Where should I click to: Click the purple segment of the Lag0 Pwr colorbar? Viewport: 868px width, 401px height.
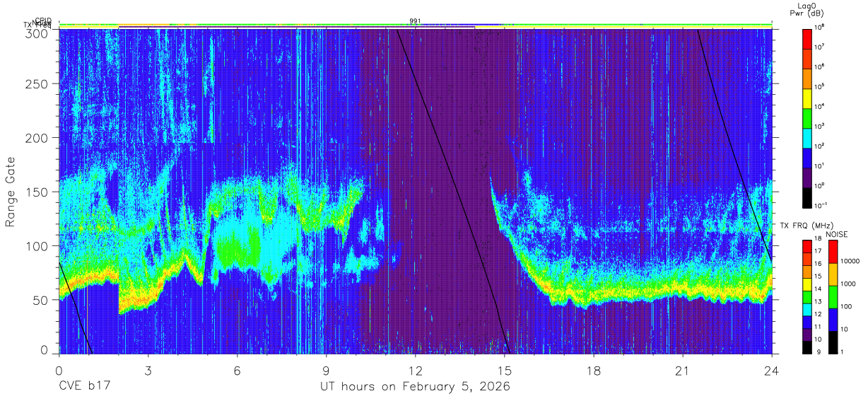808,177
